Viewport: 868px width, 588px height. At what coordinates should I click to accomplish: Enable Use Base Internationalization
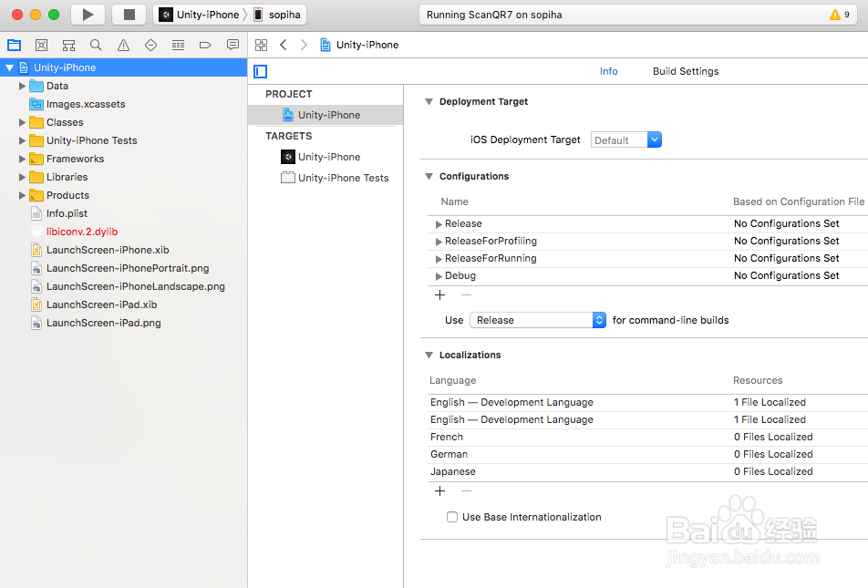tap(452, 517)
